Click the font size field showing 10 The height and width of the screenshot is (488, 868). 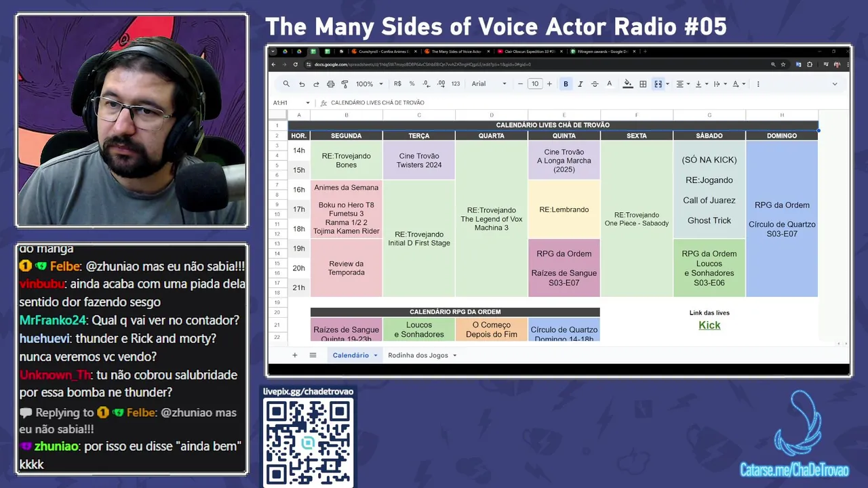[535, 84]
